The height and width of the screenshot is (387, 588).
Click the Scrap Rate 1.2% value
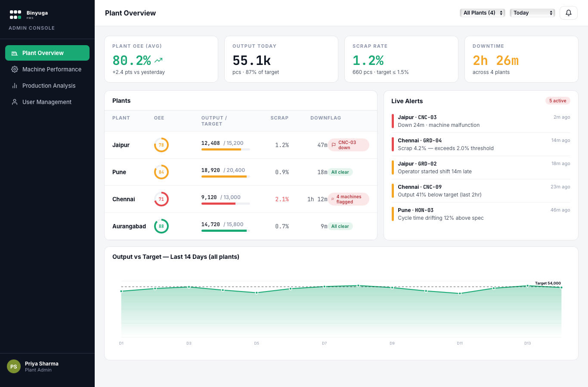368,60
